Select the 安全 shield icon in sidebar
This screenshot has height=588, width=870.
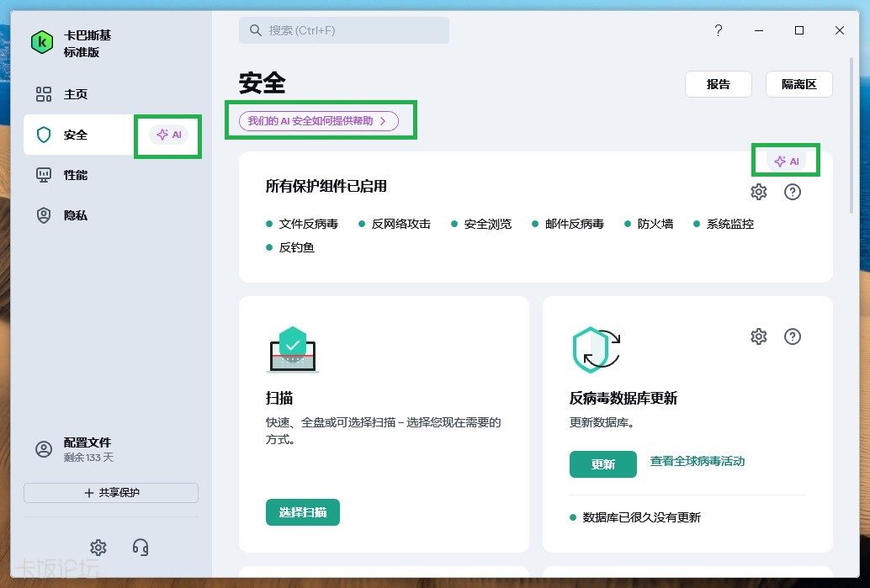[x=43, y=135]
